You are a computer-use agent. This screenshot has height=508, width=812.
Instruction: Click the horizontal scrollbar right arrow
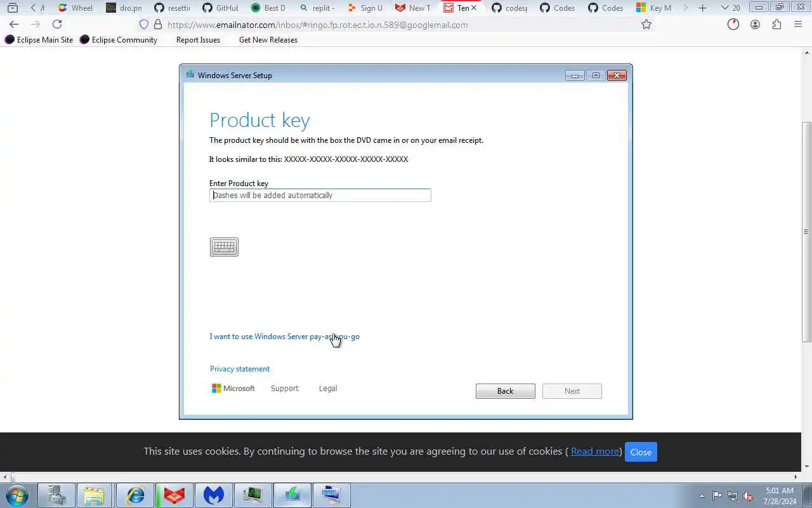tap(796, 477)
